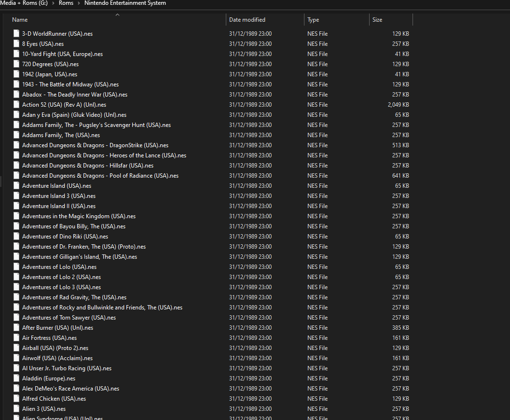Screen dimensions: 510x420
Task: Select Adventures of Lolo 2 (USA).nes
Action: [61, 277]
